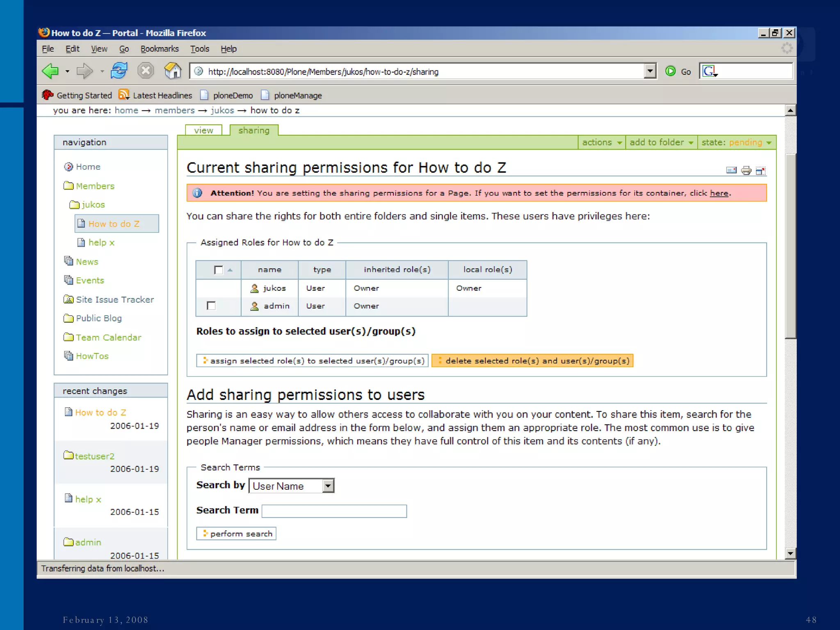Click the Search Term input field
840x630 pixels.
334,511
